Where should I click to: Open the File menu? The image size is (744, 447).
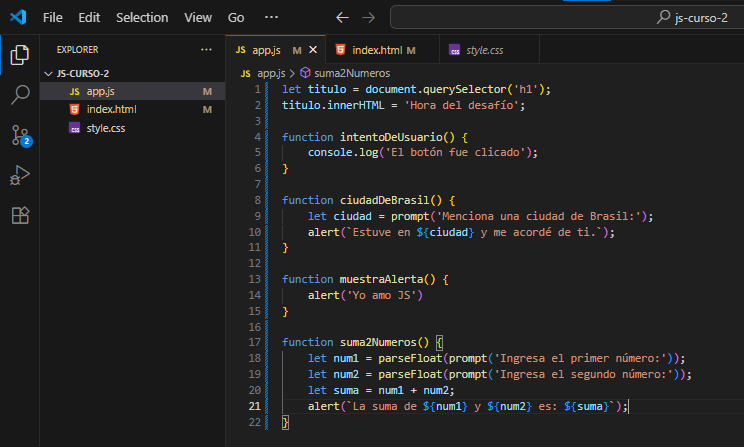coord(53,18)
